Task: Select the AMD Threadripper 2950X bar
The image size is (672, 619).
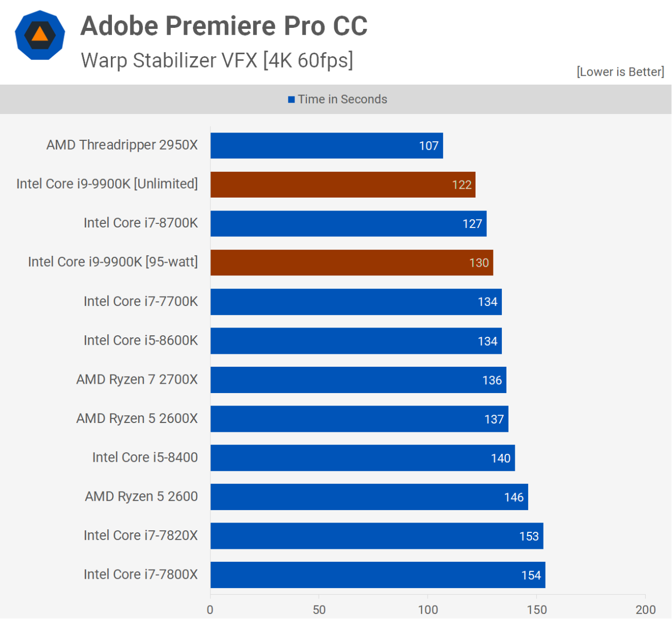Action: coord(326,145)
